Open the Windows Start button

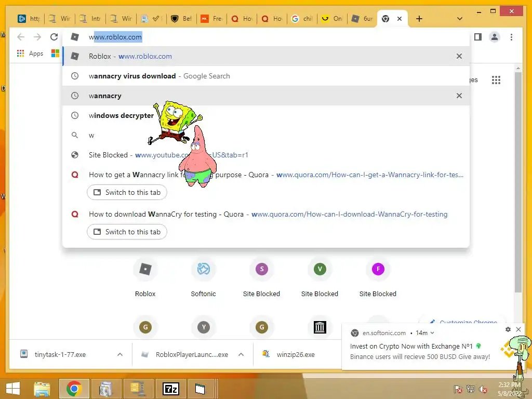click(13, 389)
